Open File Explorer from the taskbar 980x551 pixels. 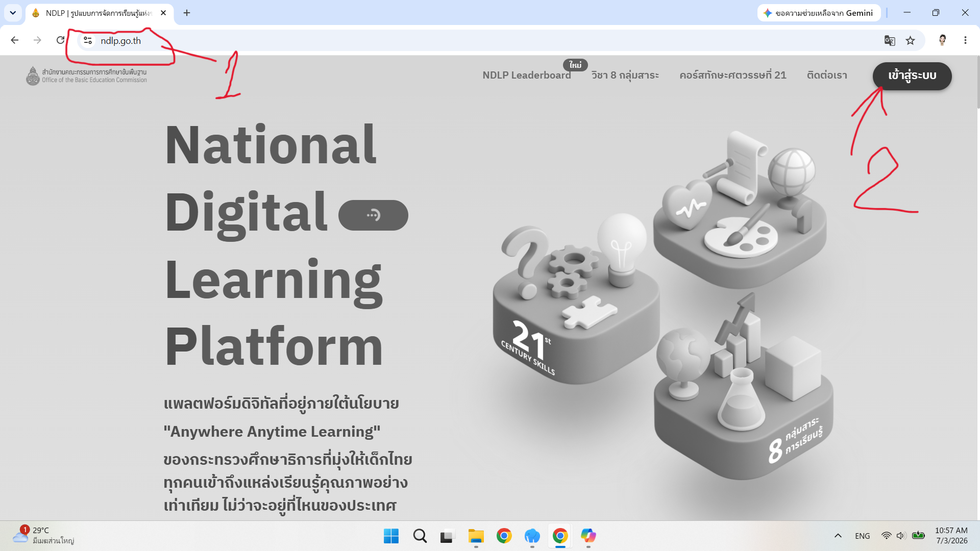coord(476,536)
